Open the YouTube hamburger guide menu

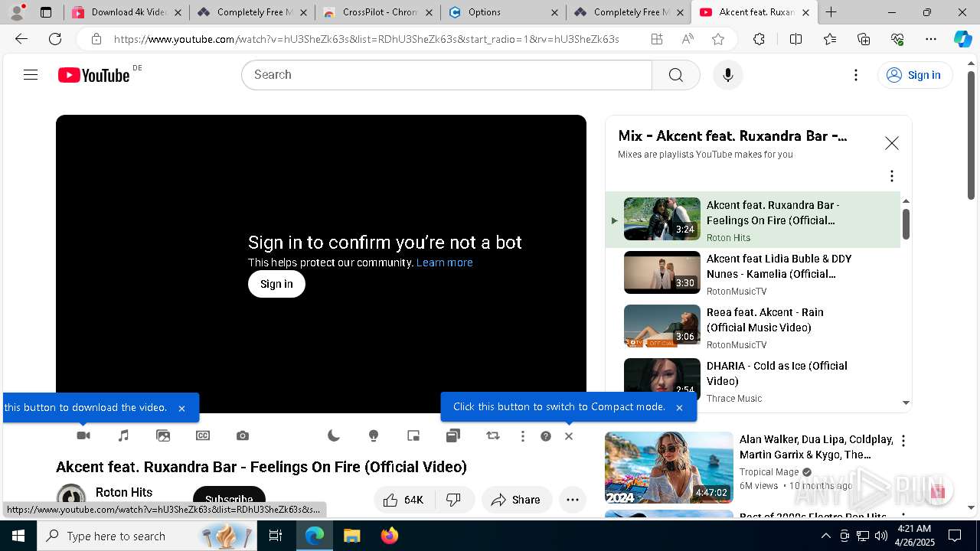31,75
